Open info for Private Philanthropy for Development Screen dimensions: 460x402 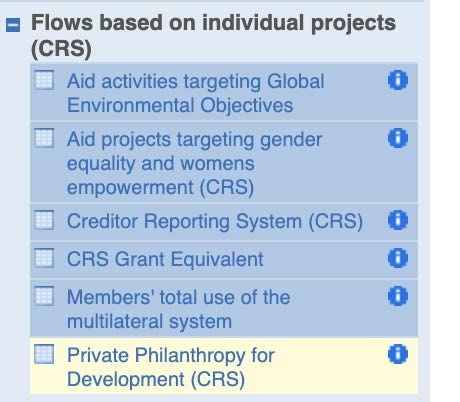pyautogui.click(x=398, y=354)
